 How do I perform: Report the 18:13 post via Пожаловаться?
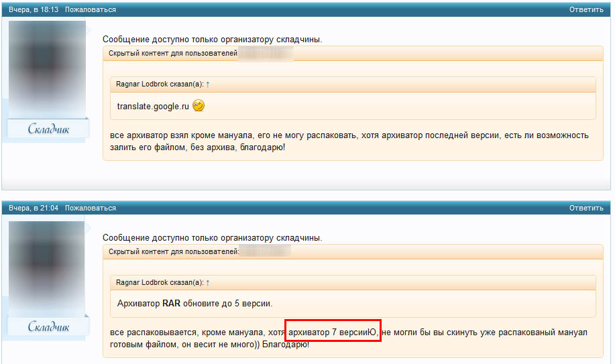click(91, 9)
